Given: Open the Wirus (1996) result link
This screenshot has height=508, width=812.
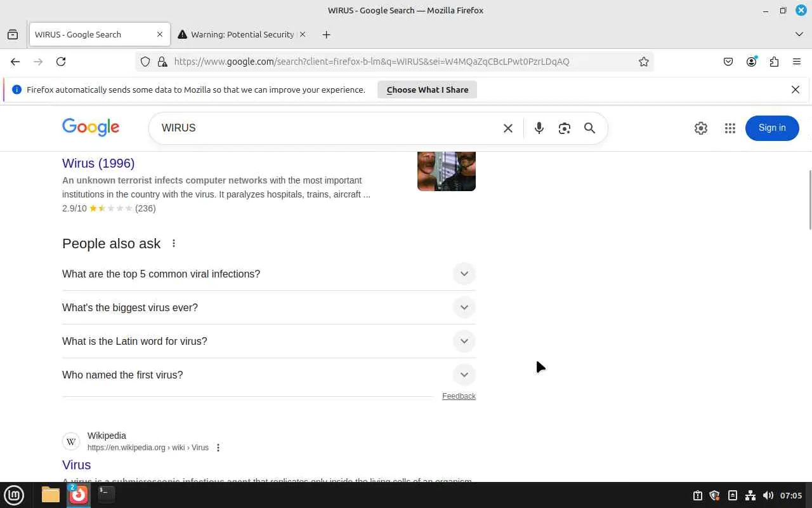Looking at the screenshot, I should point(98,163).
